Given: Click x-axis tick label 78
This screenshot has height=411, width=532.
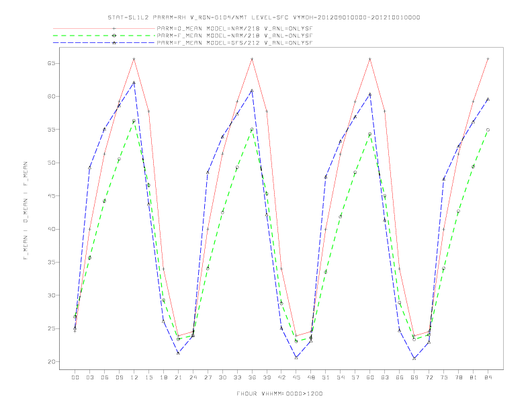Looking at the screenshot, I should (x=459, y=377).
